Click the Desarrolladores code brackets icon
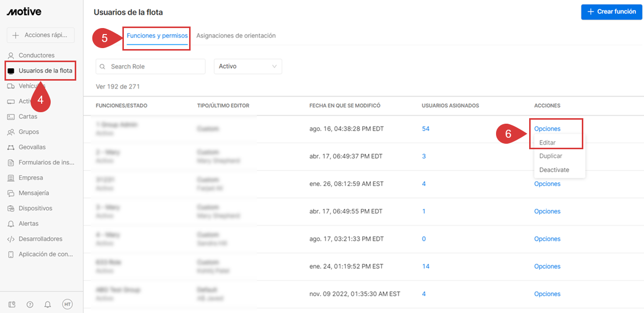644x313 pixels. (x=11, y=239)
